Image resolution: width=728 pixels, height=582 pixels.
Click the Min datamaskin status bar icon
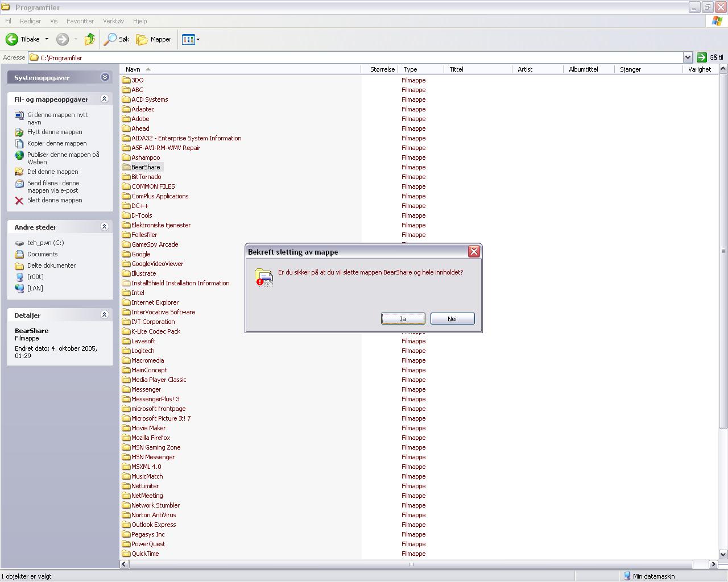tap(627, 576)
